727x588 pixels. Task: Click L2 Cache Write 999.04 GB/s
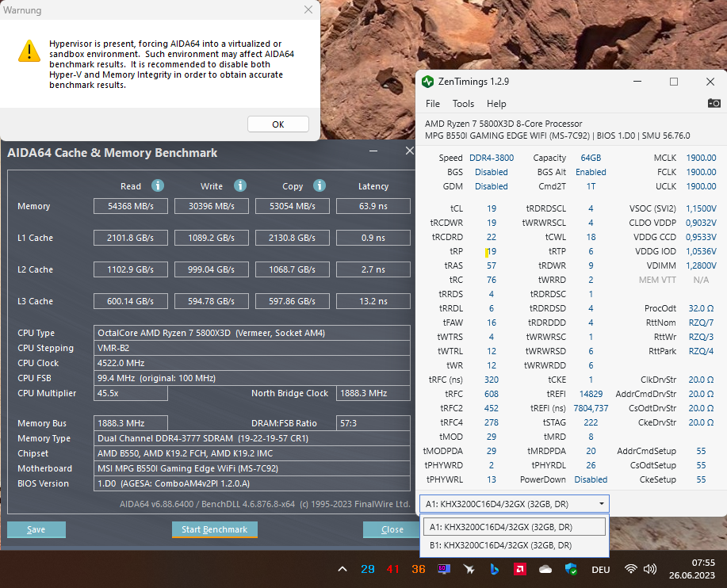click(x=212, y=269)
